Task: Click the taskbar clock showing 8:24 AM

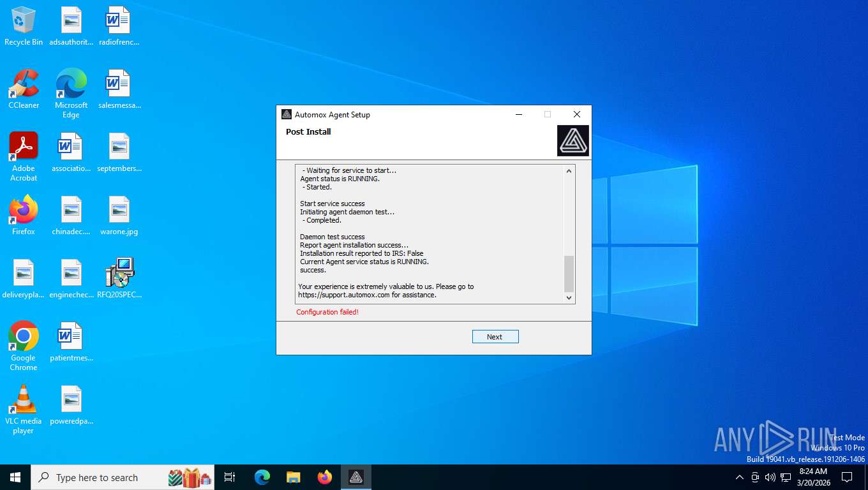Action: [x=813, y=477]
